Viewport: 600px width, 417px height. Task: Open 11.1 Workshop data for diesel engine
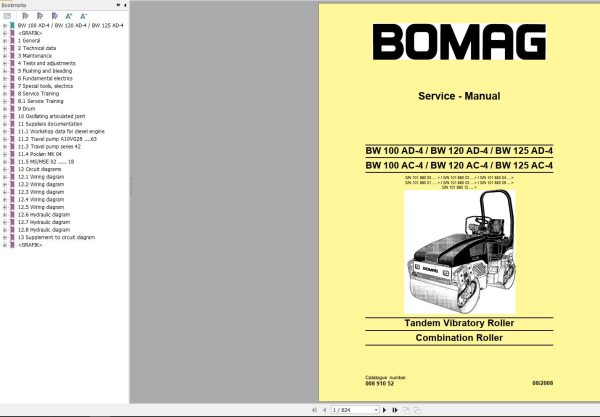tap(61, 131)
